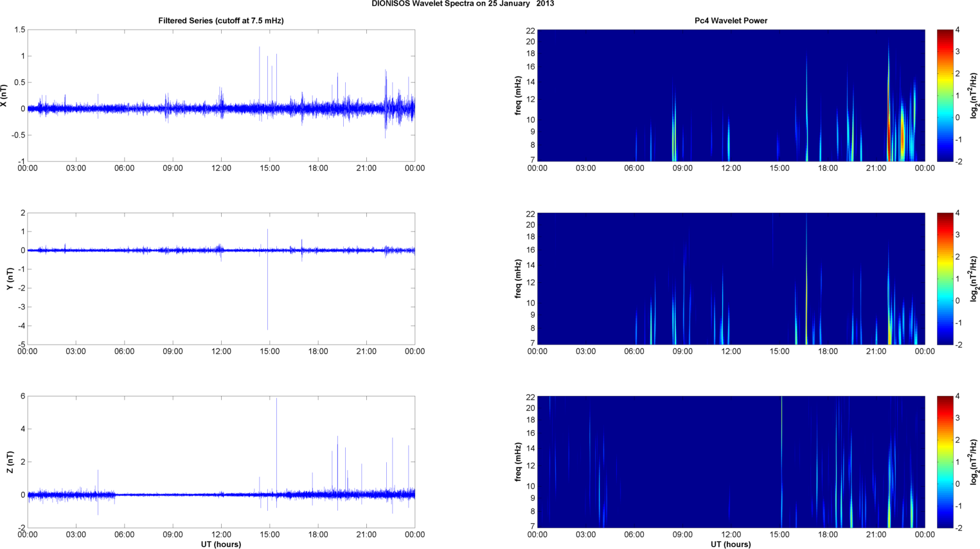Viewport: 980px width, 549px height.
Task: Click the bottom spectrogram's colorbar
Action: (945, 462)
